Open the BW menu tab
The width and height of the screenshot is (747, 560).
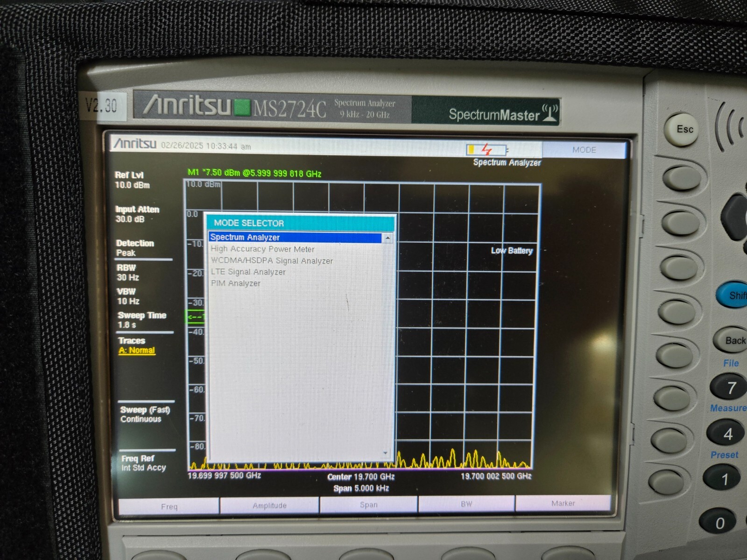tap(466, 504)
